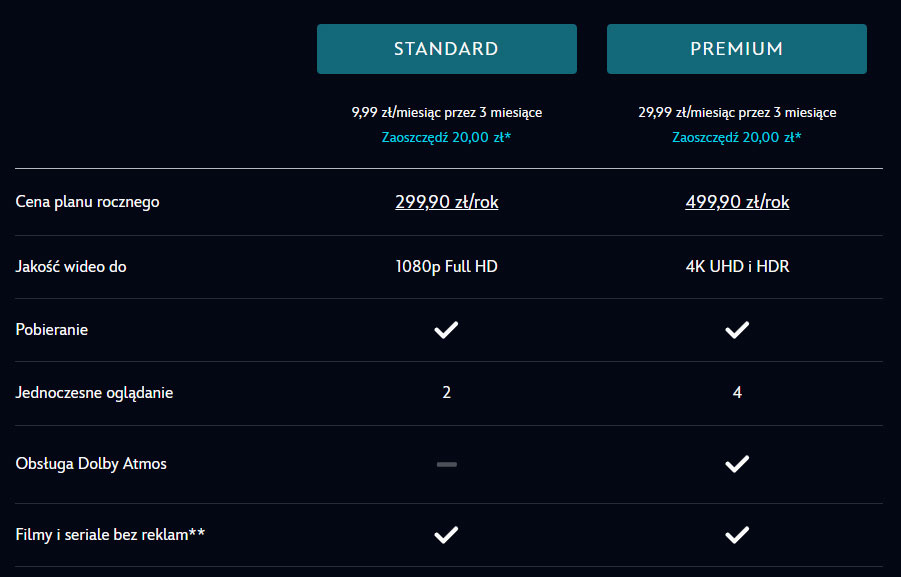Open the 299,90 zł/rok annual price link

coord(446,202)
